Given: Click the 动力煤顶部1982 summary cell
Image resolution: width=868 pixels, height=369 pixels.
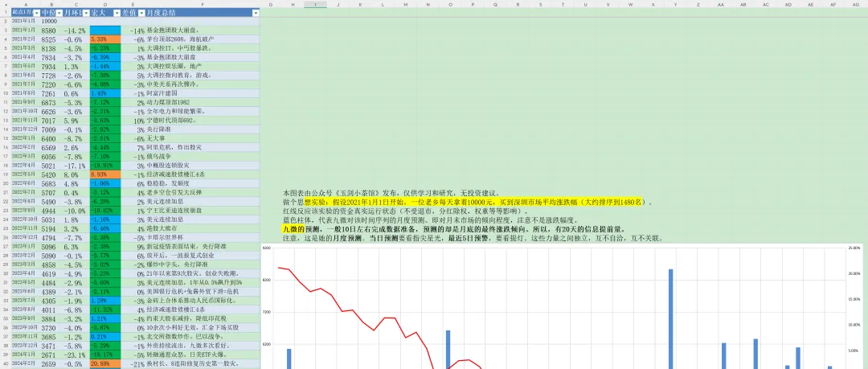Looking at the screenshot, I should tap(203, 103).
